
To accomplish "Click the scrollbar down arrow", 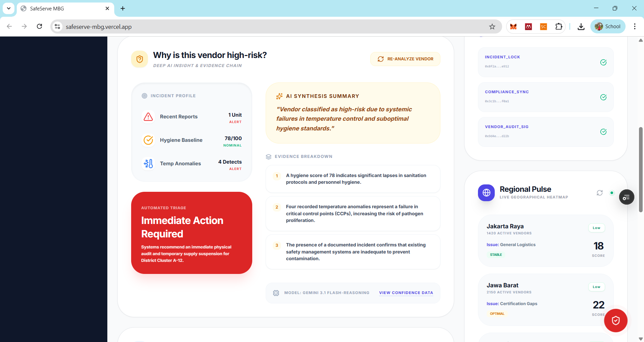I will 641,339.
